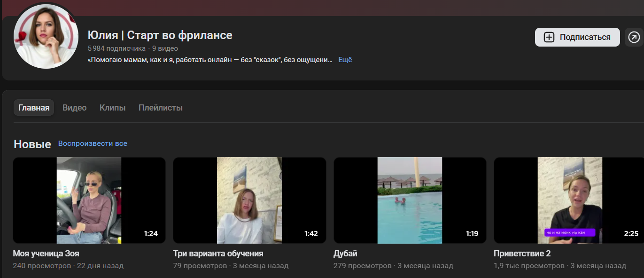Click the plus icon inside Подписаться button
Viewport: 644px width, 278px height.
tap(549, 37)
